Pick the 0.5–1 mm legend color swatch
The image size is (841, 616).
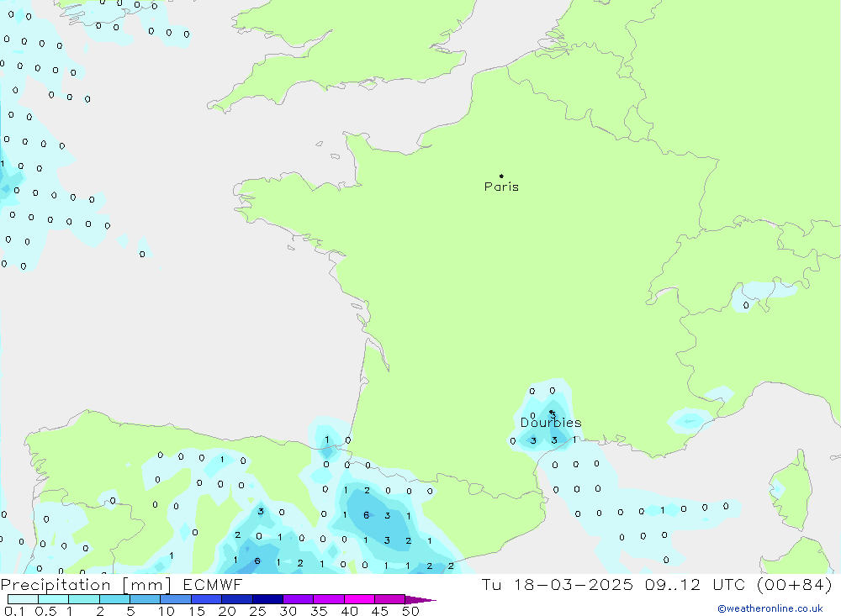click(x=54, y=599)
